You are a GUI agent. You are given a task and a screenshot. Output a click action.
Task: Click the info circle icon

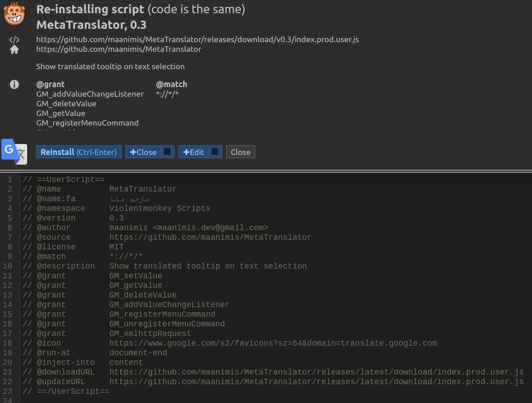pos(14,84)
